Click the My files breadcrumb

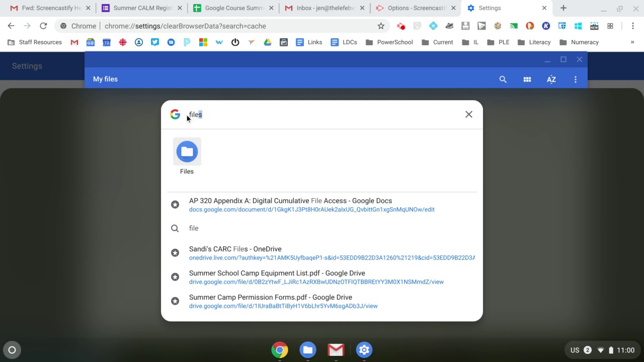(105, 79)
